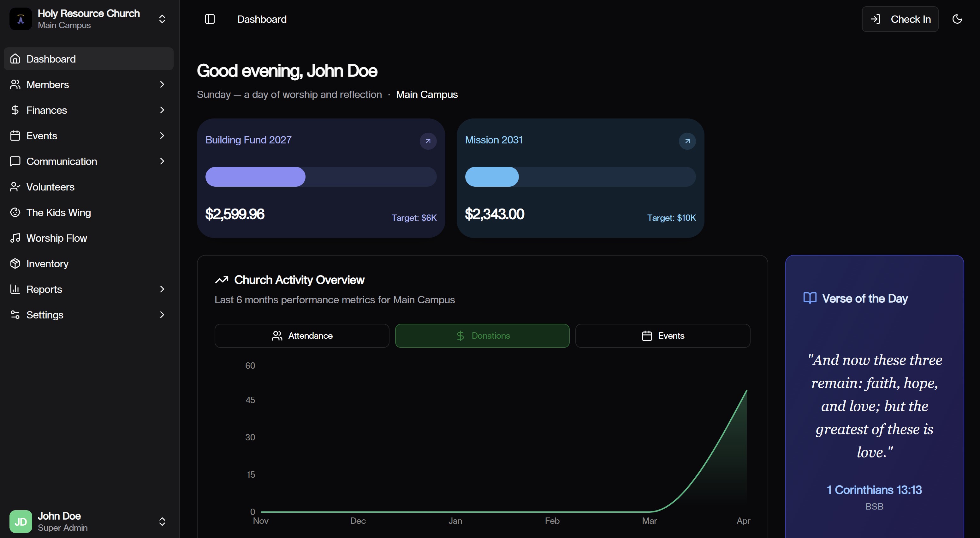Click the 1 Corinthians 13:13 reference
The width and height of the screenshot is (980, 538).
[x=874, y=490]
